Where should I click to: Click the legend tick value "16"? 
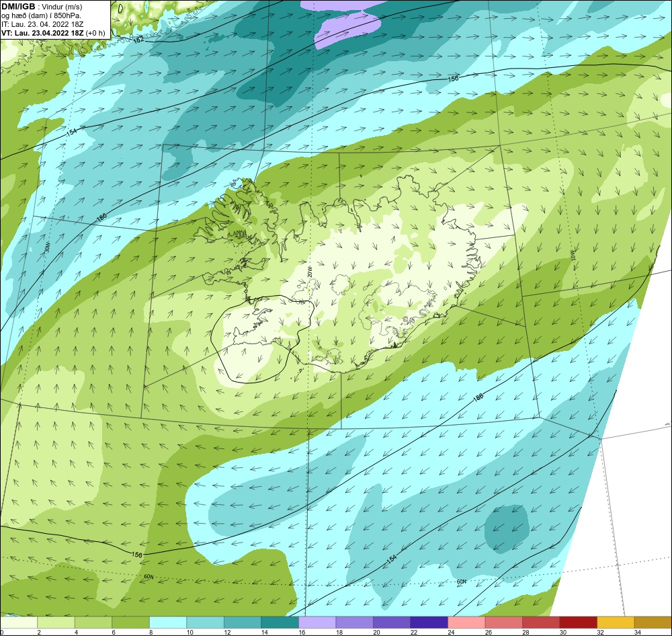click(302, 632)
